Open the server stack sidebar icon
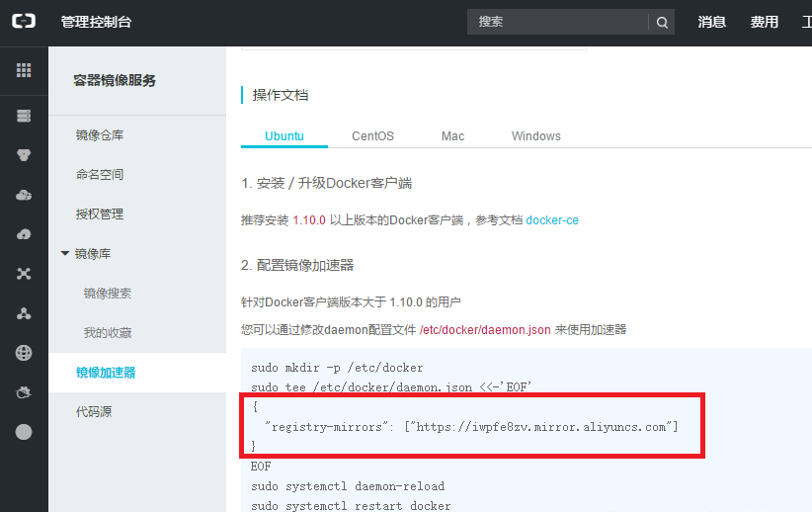 (x=24, y=116)
